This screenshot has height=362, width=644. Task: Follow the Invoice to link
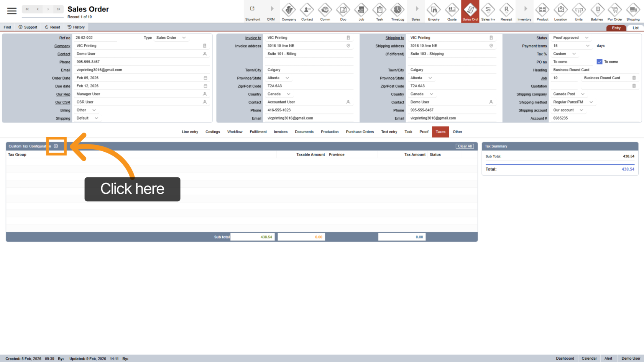click(x=253, y=38)
